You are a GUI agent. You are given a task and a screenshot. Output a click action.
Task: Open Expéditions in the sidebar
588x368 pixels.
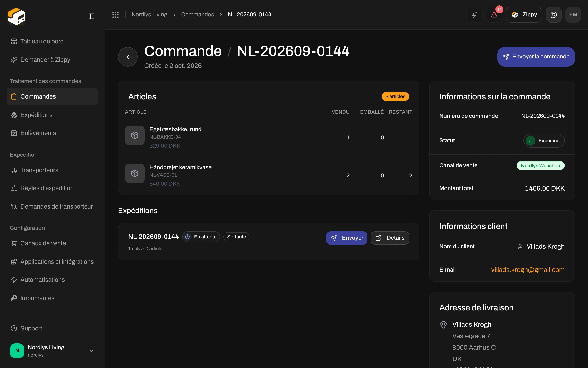[x=52, y=115]
